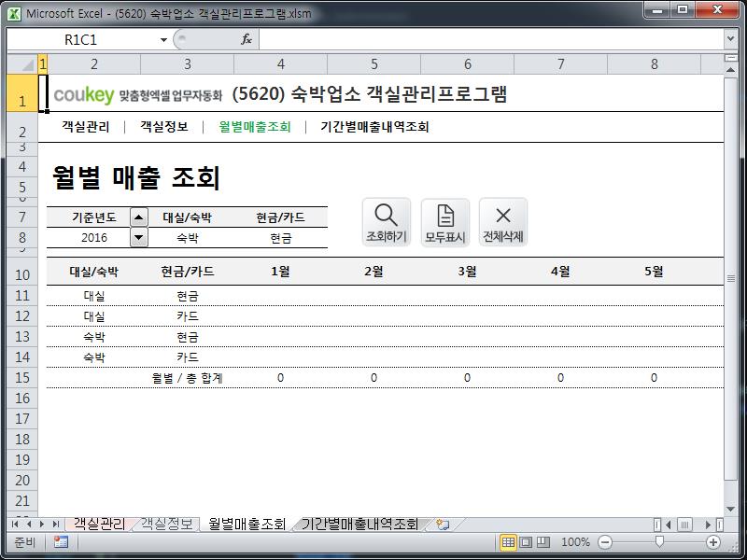747x560 pixels.
Task: Click vertical scrollbar up arrow
Action: click(x=731, y=69)
